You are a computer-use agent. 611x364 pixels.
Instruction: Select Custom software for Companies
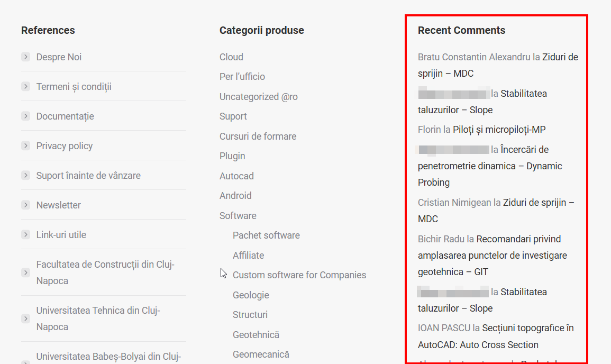pyautogui.click(x=299, y=275)
